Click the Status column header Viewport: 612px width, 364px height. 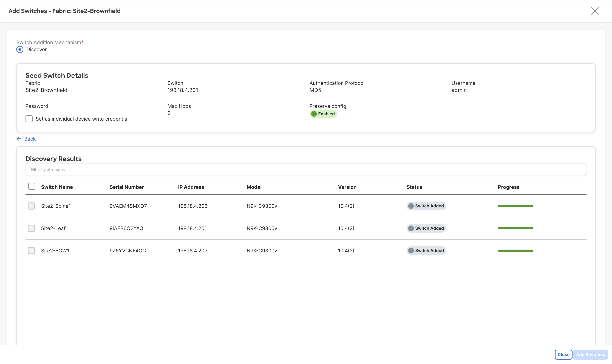point(414,187)
